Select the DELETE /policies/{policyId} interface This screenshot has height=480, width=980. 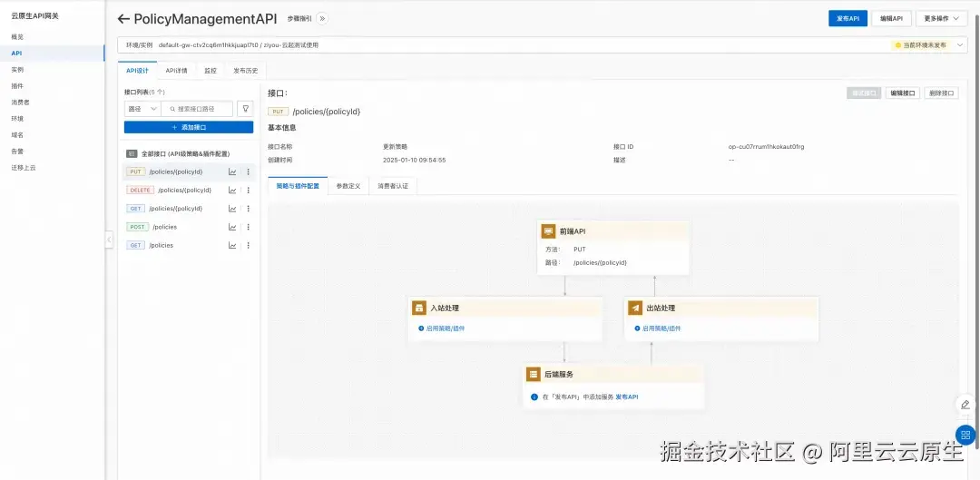[x=189, y=190]
